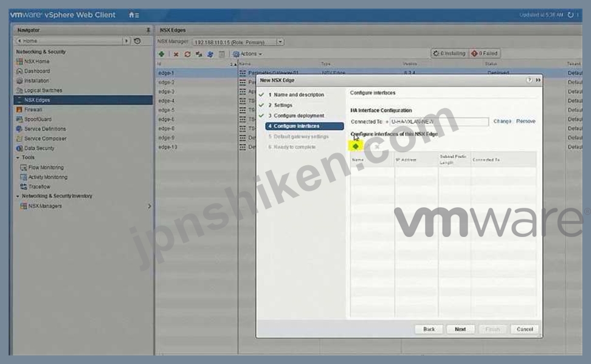Click the 0 Failed status button
The width and height of the screenshot is (591, 364).
(485, 53)
